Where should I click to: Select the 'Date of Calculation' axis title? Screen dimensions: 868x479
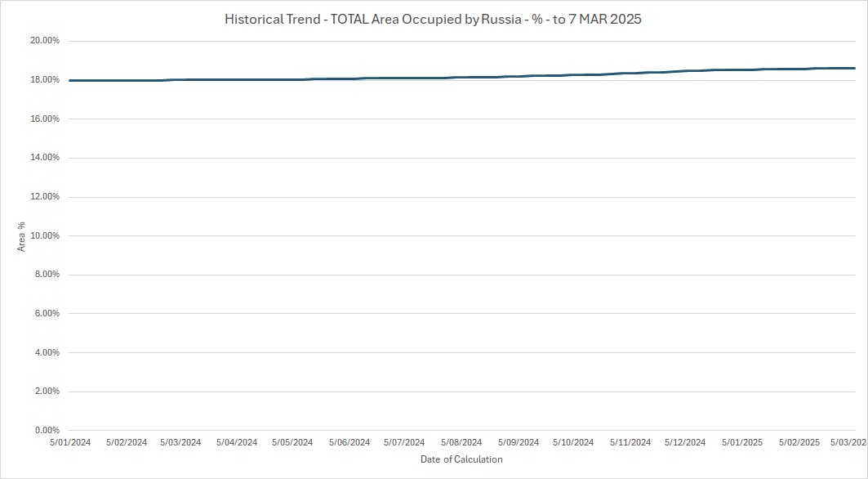(x=461, y=459)
